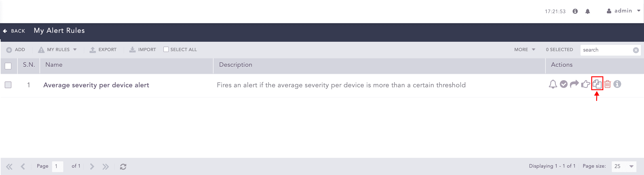
Task: Click the checkmark activate icon in Actions
Action: (x=564, y=84)
